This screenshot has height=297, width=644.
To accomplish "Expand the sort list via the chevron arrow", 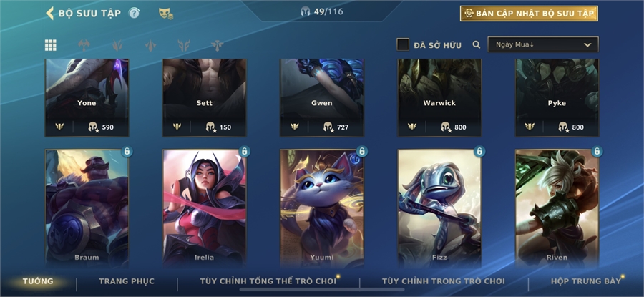I will pyautogui.click(x=587, y=45).
